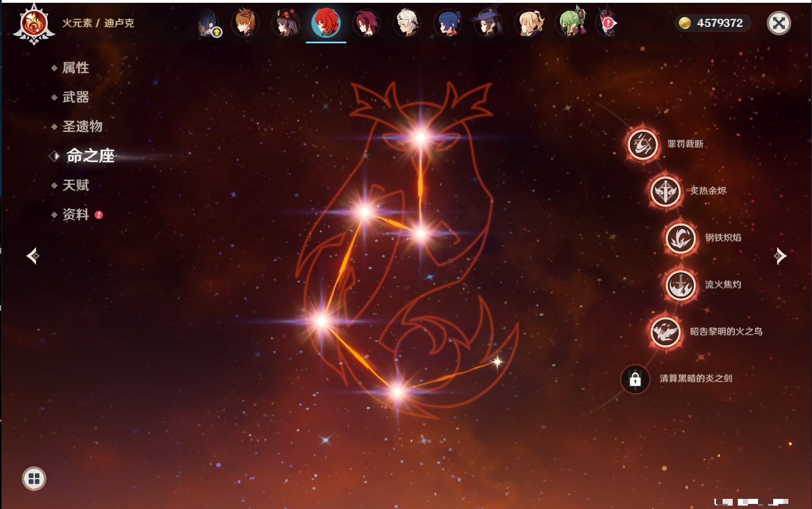The width and height of the screenshot is (812, 509).
Task: Switch to the orange-haired masked character avatar
Action: [245, 23]
